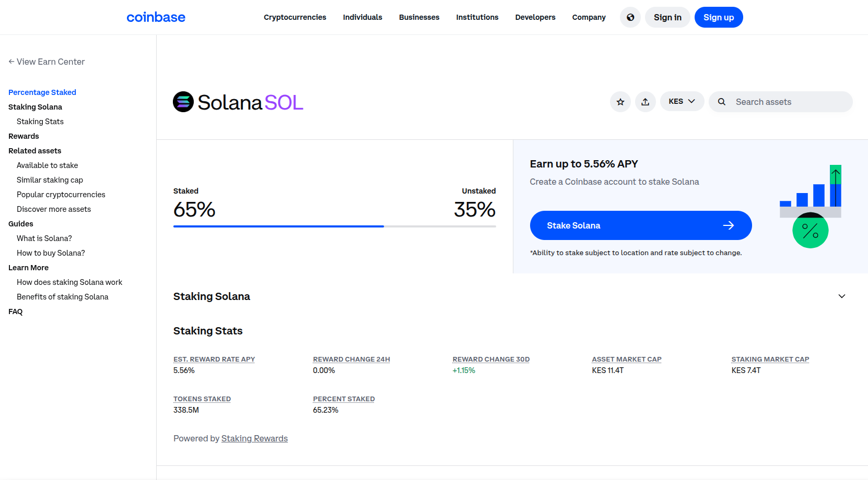Open the language globe icon

630,17
